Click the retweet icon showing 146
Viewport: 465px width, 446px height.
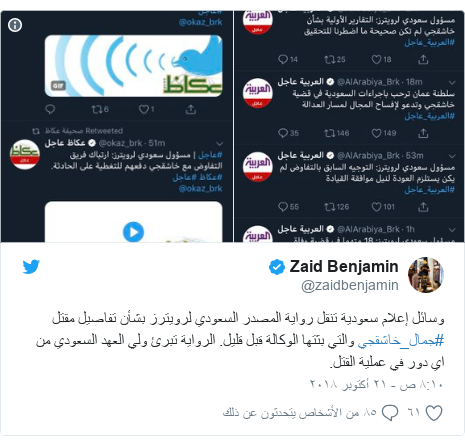(x=329, y=133)
